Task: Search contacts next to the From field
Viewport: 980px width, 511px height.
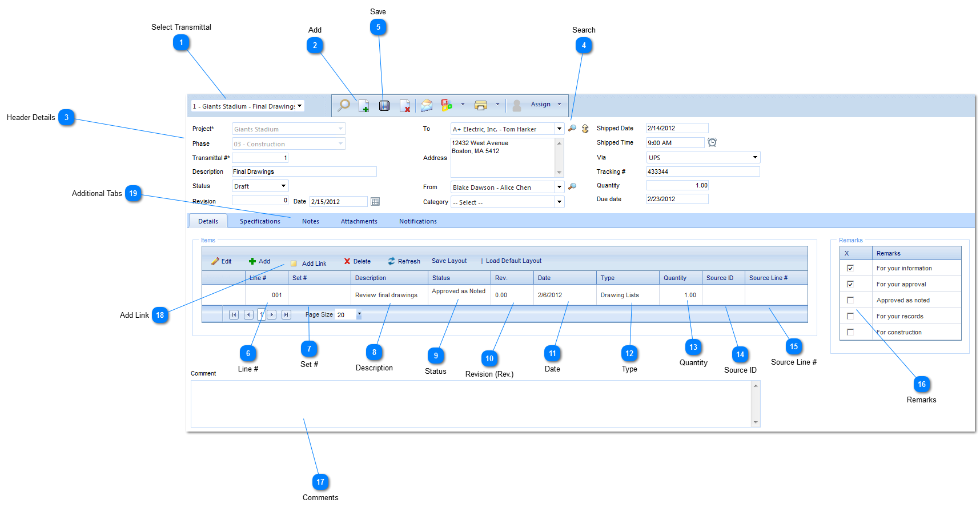Action: (x=572, y=187)
